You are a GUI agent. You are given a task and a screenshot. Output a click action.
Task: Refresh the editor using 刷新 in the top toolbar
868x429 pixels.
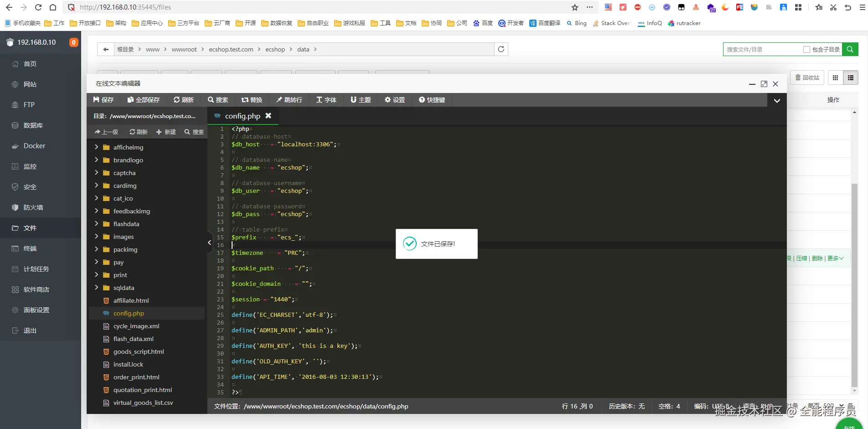click(x=184, y=100)
